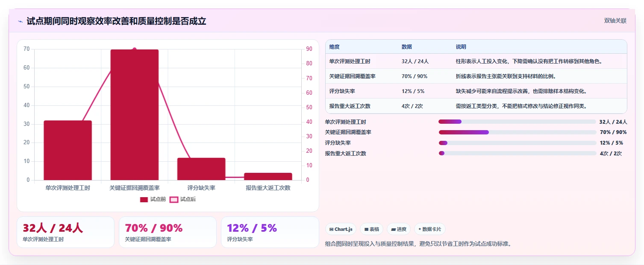Click the 评分缺失率 bar in chart

point(201,169)
